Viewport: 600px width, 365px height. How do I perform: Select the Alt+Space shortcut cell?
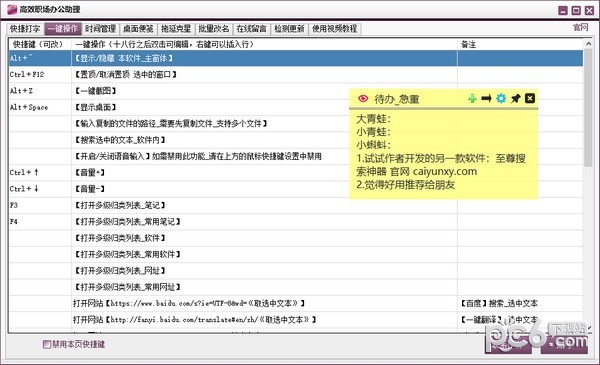pos(40,108)
